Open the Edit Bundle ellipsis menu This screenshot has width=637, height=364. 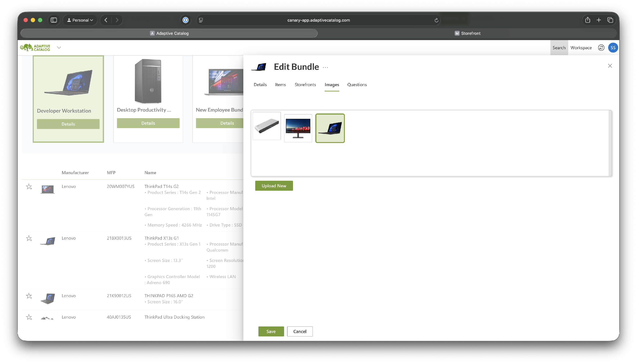(x=325, y=67)
